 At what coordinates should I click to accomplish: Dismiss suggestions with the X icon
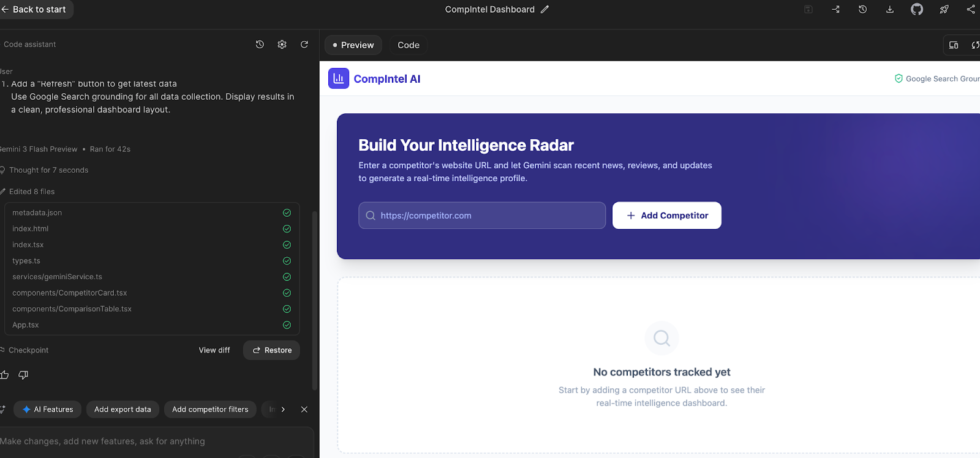pos(304,410)
